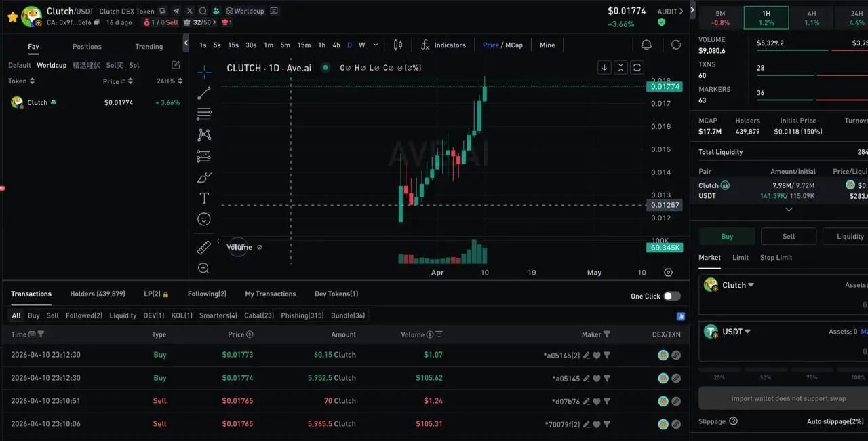This screenshot has width=868, height=441.
Task: Toggle Volume indicator visibility eye
Action: 260,247
